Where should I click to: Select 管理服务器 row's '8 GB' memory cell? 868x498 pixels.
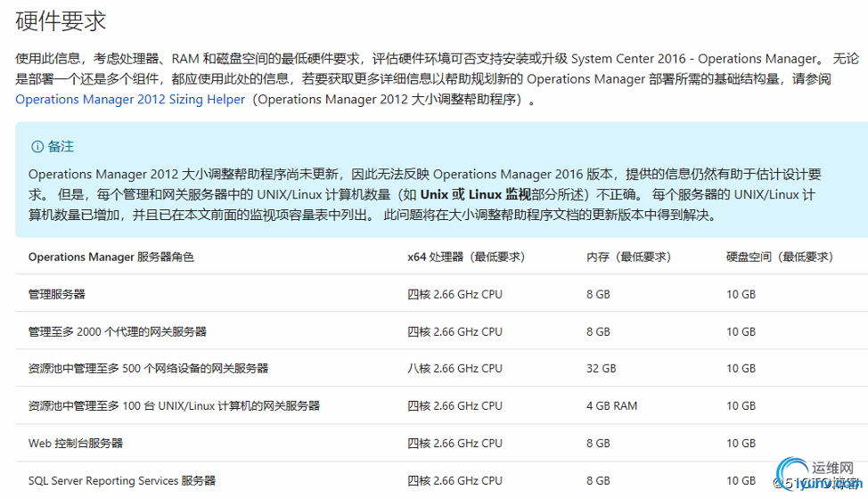(598, 294)
